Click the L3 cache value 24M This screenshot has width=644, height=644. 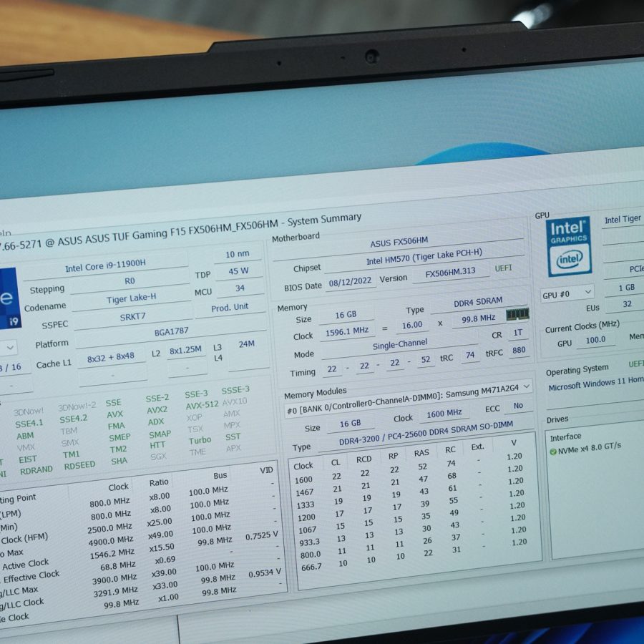point(246,343)
